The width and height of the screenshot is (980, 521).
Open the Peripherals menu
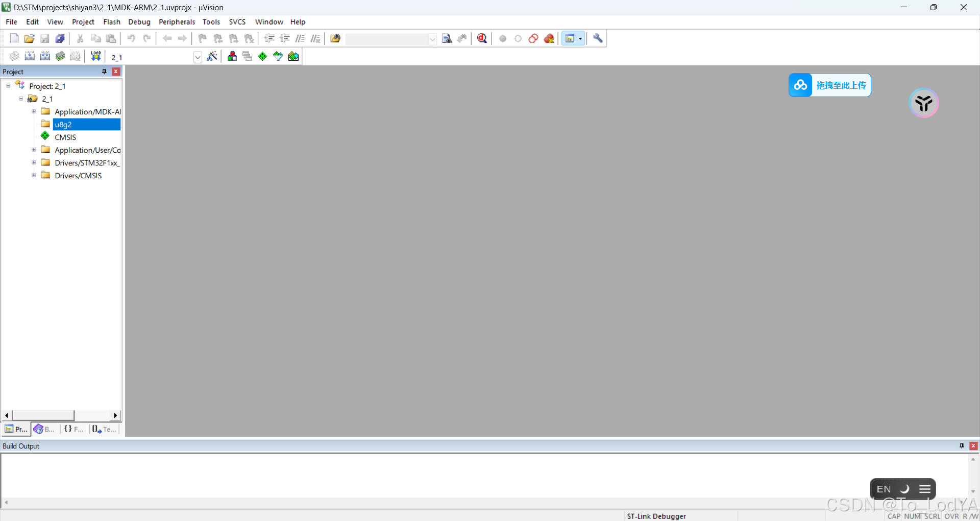coord(177,22)
